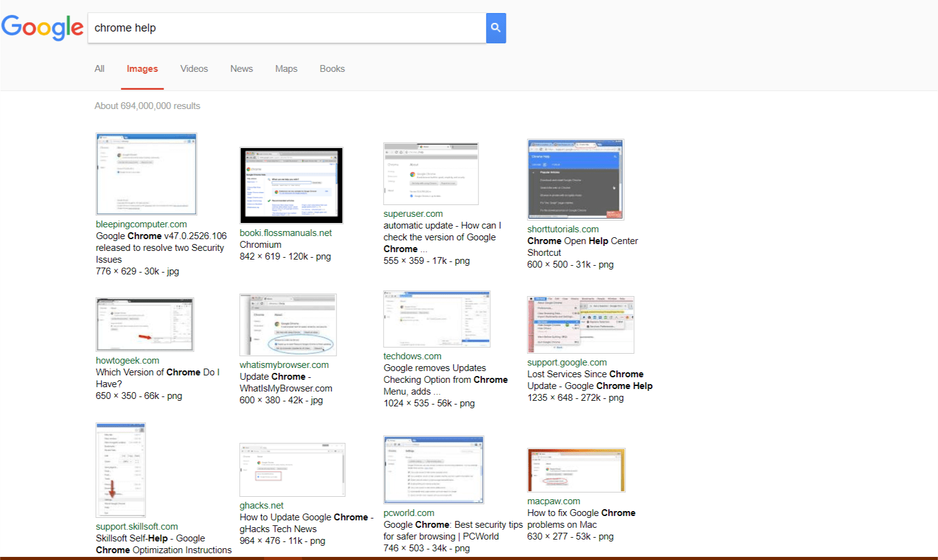The height and width of the screenshot is (560, 938).
Task: Open 'Chrome Open Help Center Shortcut' title
Action: click(x=583, y=247)
